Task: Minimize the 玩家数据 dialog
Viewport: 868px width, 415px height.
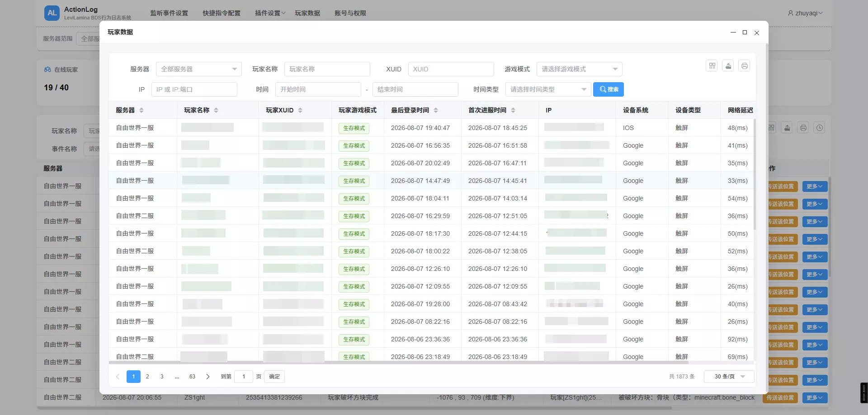Action: pos(733,33)
